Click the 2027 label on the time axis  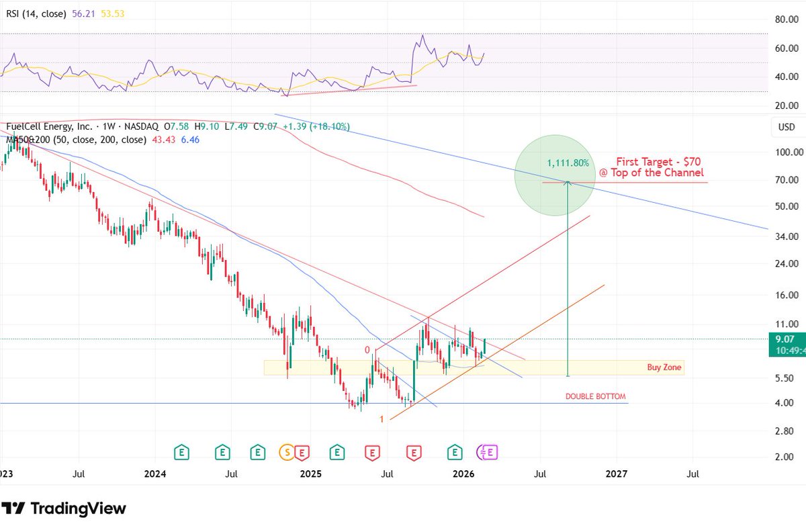(x=617, y=474)
